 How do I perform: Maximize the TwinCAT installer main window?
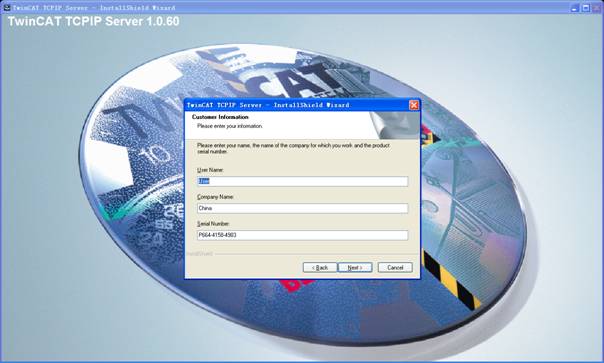[586, 7]
